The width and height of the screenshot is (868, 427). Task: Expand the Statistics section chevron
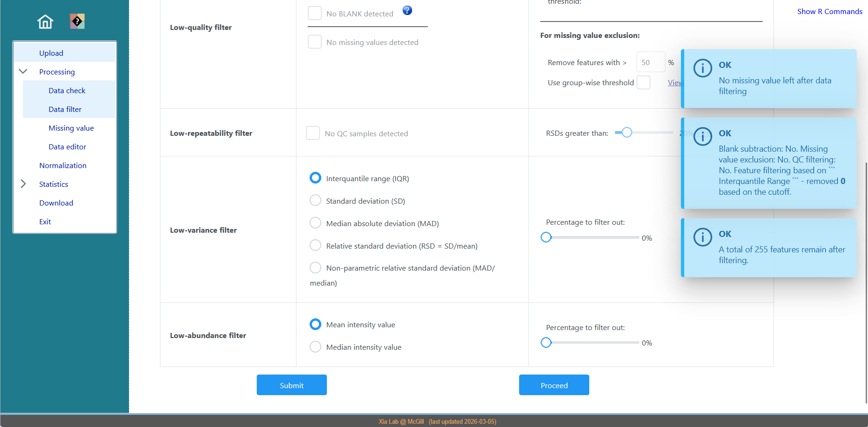coord(23,184)
